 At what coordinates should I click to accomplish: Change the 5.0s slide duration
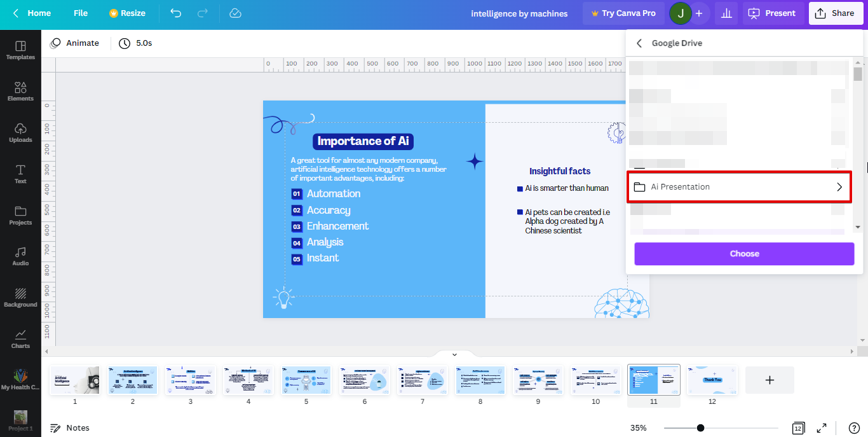pyautogui.click(x=135, y=43)
